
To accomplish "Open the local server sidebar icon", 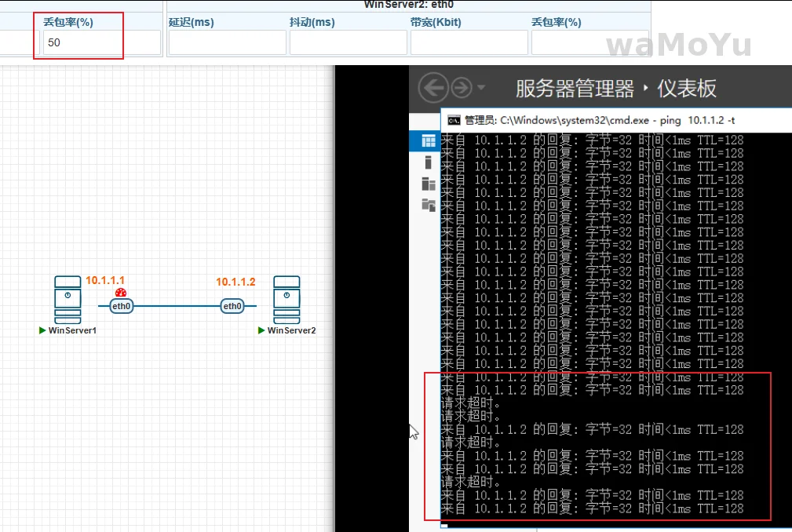I will [x=429, y=162].
